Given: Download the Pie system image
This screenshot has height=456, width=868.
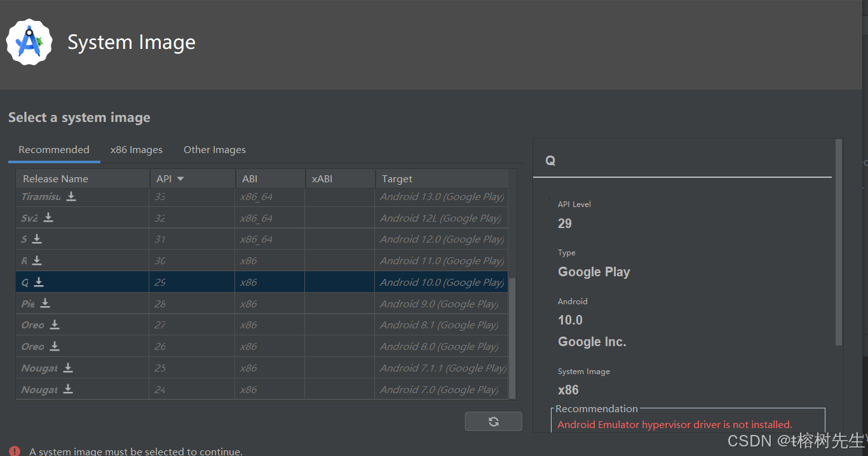Looking at the screenshot, I should tap(45, 304).
